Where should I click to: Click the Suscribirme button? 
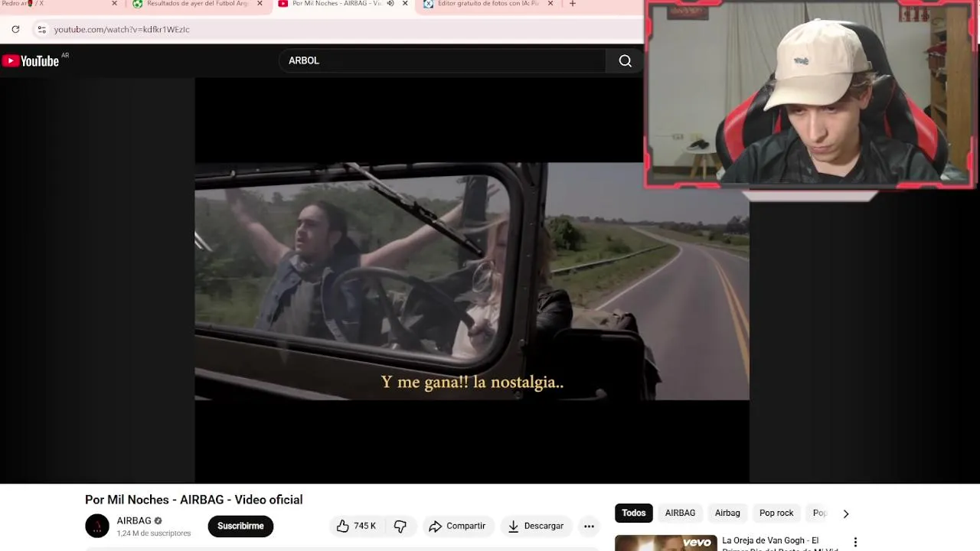pyautogui.click(x=240, y=526)
